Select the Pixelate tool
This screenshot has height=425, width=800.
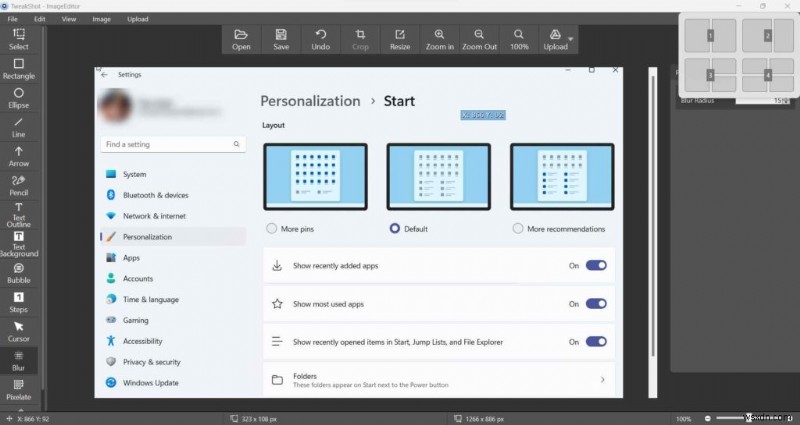point(18,390)
